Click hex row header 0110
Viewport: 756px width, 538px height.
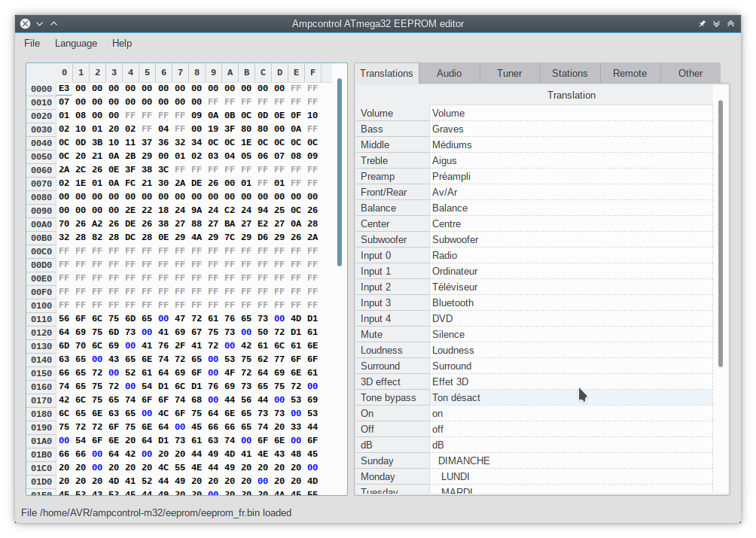pyautogui.click(x=41, y=319)
